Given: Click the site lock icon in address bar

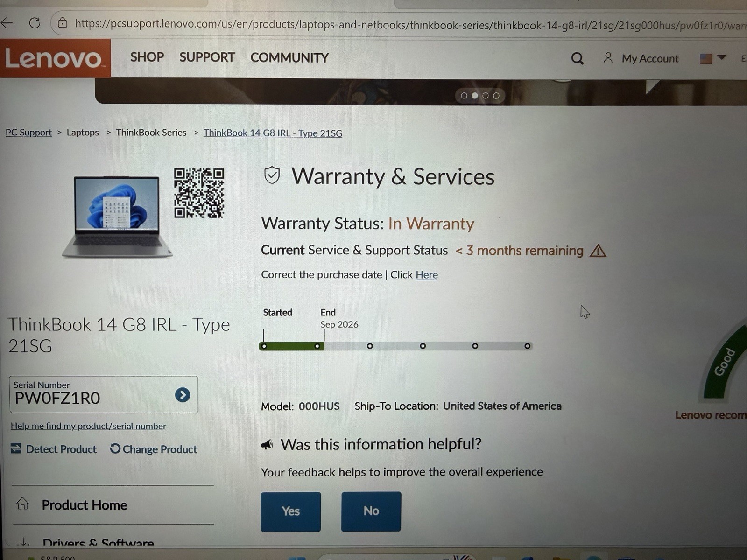Looking at the screenshot, I should pyautogui.click(x=63, y=23).
